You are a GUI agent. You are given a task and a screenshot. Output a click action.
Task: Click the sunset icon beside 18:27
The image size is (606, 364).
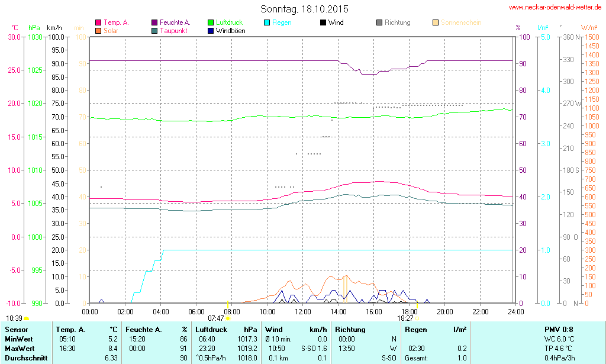pyautogui.click(x=417, y=318)
